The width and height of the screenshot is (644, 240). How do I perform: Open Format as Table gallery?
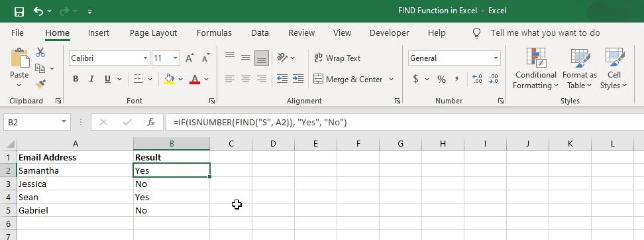click(x=580, y=69)
